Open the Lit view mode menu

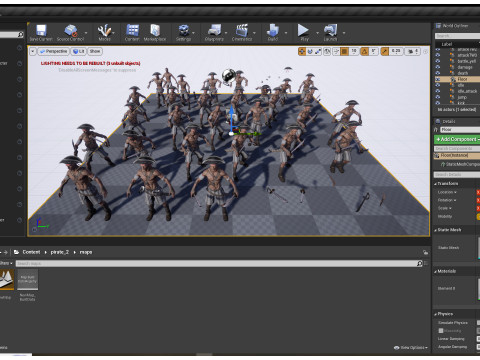pyautogui.click(x=79, y=51)
